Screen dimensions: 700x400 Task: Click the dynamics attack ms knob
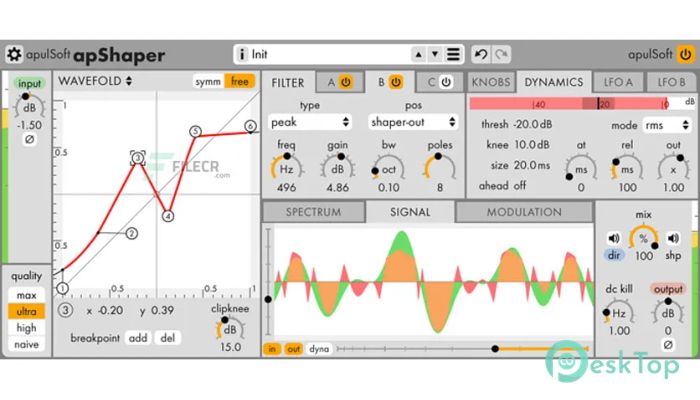click(581, 169)
